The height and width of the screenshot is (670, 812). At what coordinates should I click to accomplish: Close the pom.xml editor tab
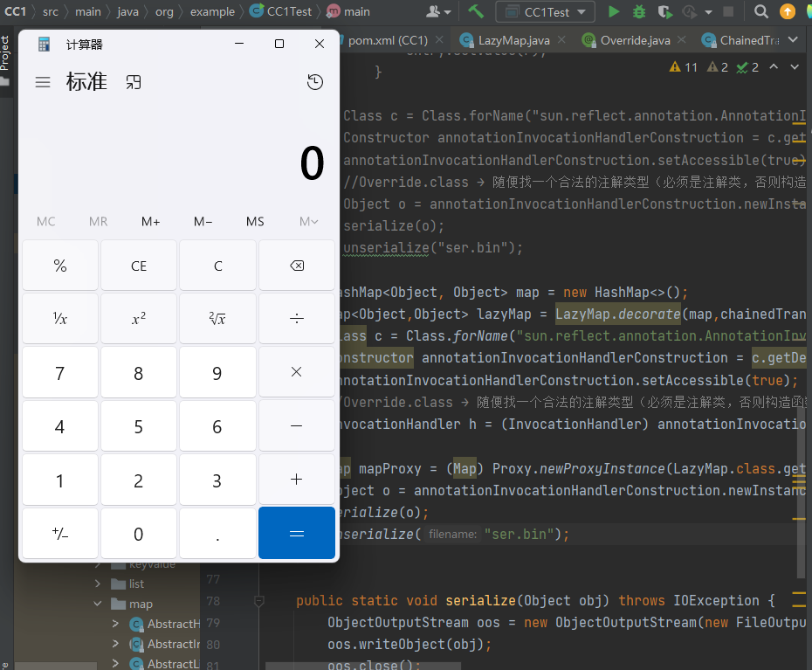[439, 39]
